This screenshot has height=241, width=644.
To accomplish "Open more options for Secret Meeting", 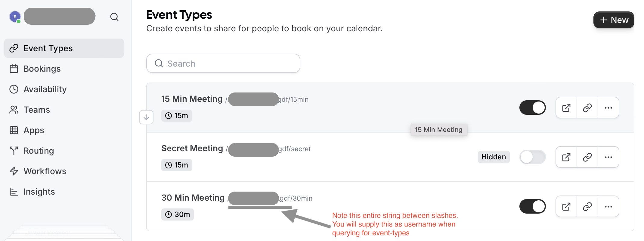I will click(x=608, y=157).
